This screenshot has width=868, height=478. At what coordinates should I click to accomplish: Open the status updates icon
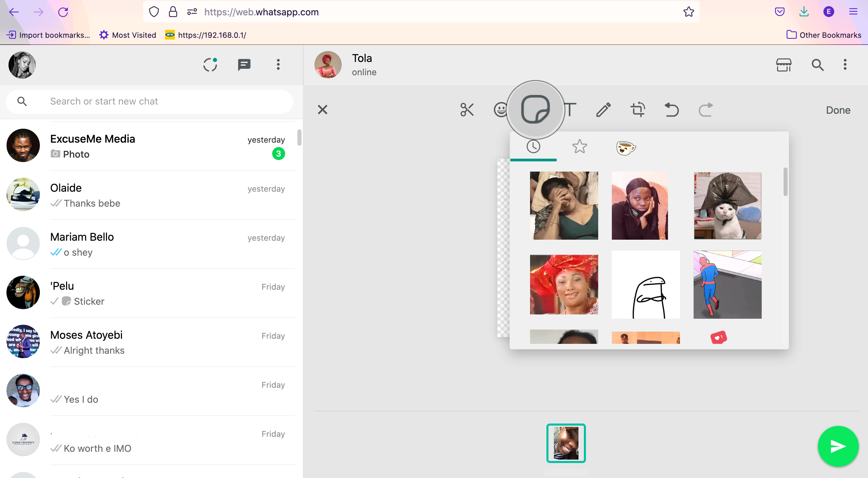pyautogui.click(x=210, y=65)
